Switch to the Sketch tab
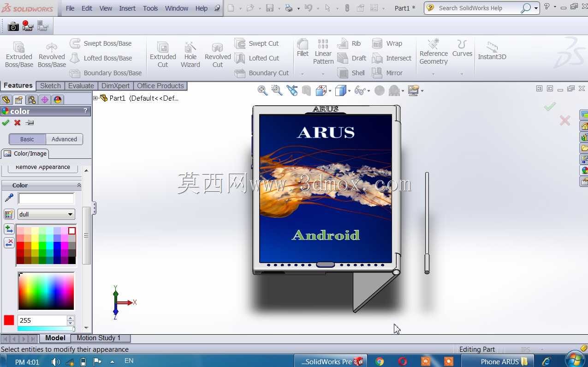This screenshot has width=588, height=367. click(50, 85)
